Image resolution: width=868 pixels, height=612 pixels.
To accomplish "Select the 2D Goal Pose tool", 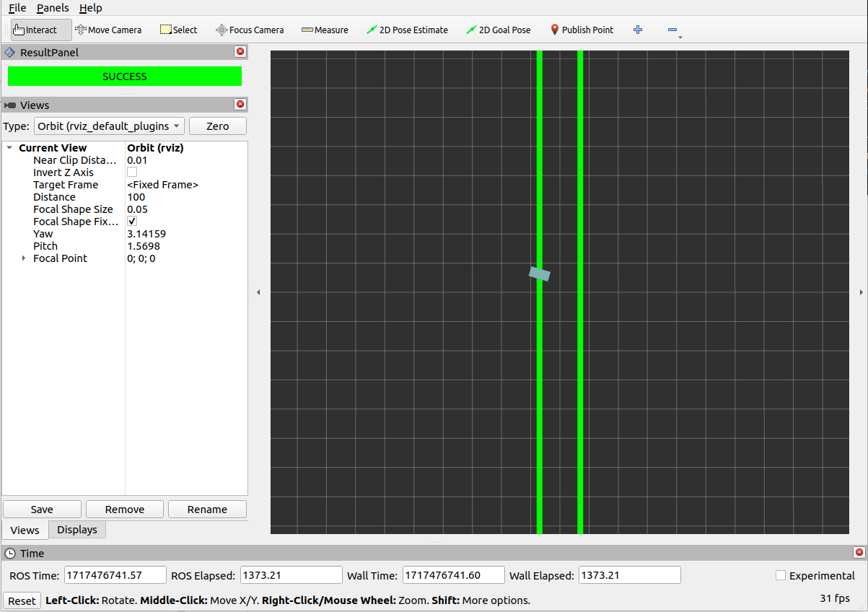I will point(498,30).
